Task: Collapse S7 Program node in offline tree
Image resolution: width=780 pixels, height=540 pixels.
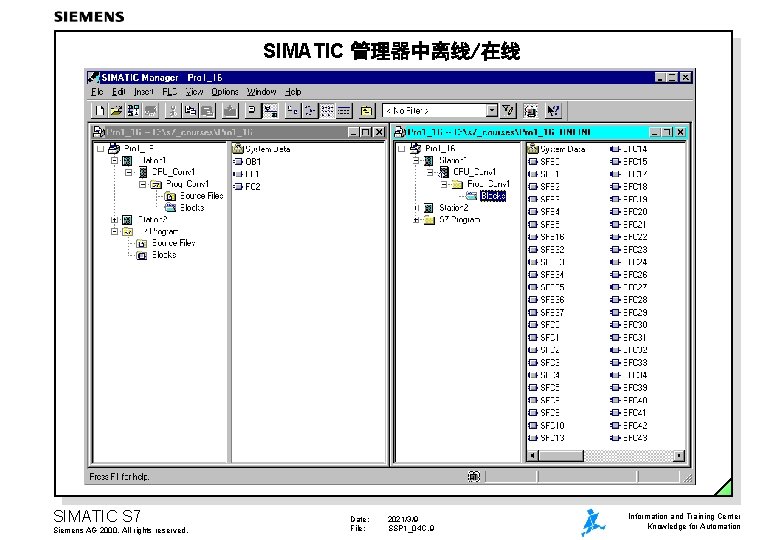Action: [114, 231]
